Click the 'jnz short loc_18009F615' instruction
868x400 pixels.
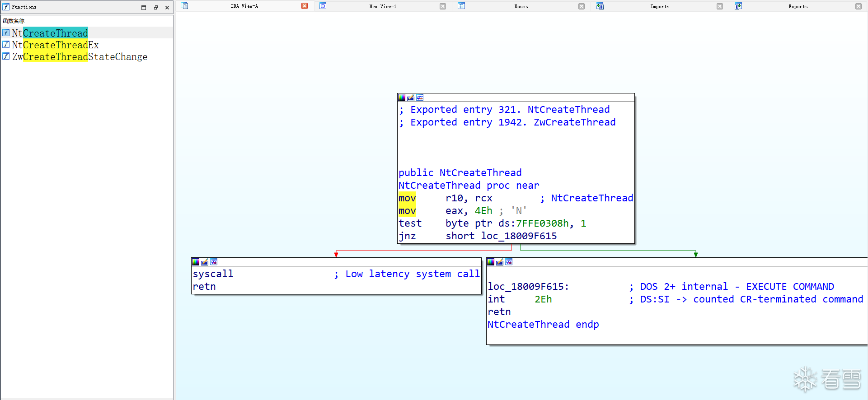tap(478, 236)
